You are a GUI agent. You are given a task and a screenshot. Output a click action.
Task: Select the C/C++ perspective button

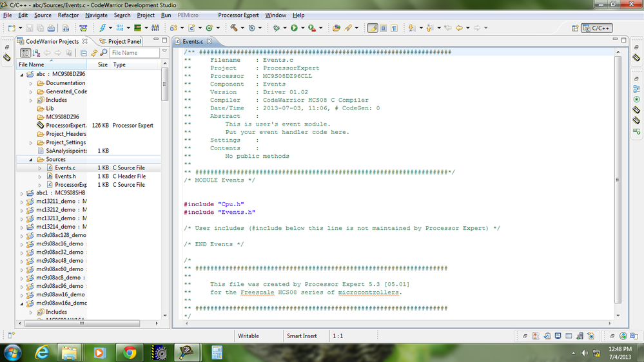[597, 28]
